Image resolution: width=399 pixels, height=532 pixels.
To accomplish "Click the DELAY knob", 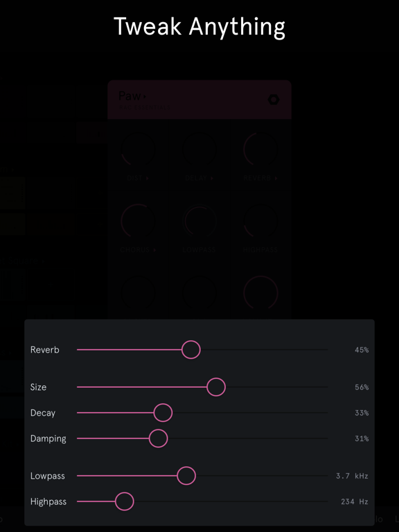I will point(199,150).
